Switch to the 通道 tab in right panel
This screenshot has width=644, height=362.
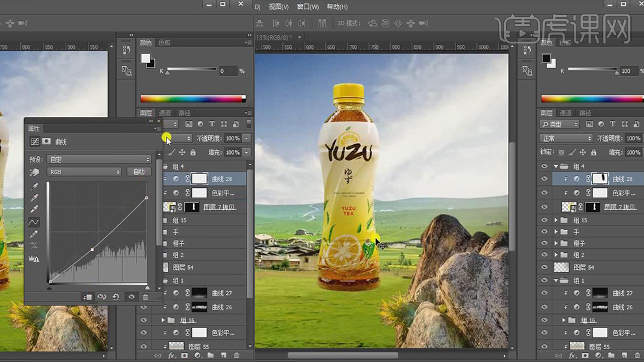tap(566, 112)
